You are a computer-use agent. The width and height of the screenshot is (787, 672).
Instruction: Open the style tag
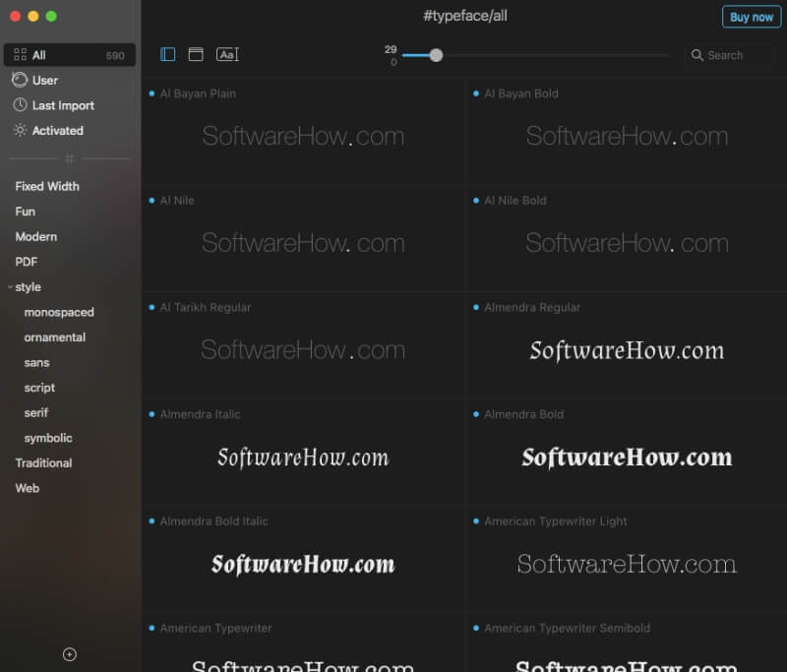coord(29,287)
